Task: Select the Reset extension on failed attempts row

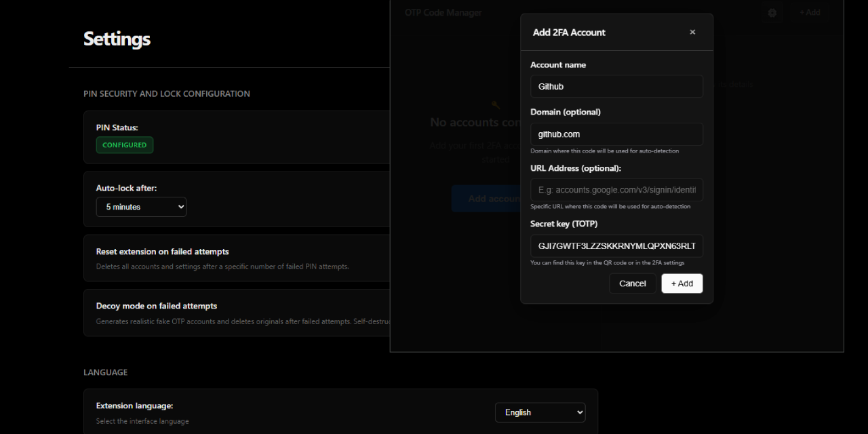Action: tap(237, 258)
